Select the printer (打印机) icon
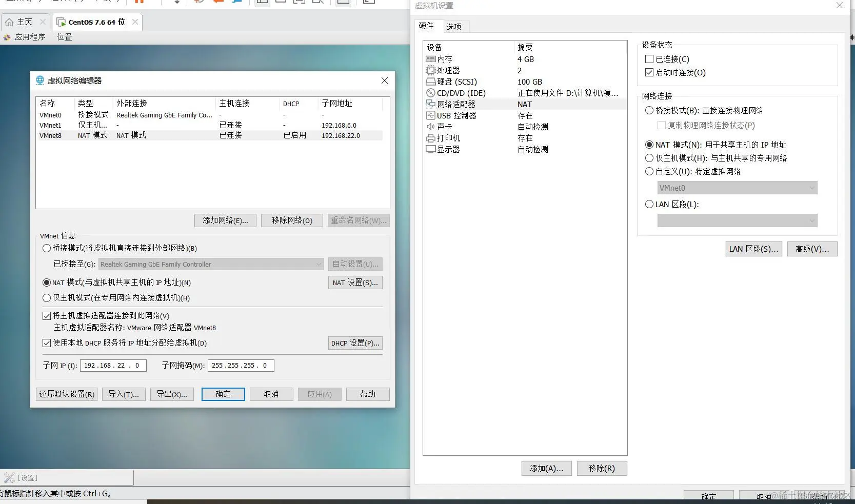This screenshot has width=855, height=504. click(x=431, y=138)
